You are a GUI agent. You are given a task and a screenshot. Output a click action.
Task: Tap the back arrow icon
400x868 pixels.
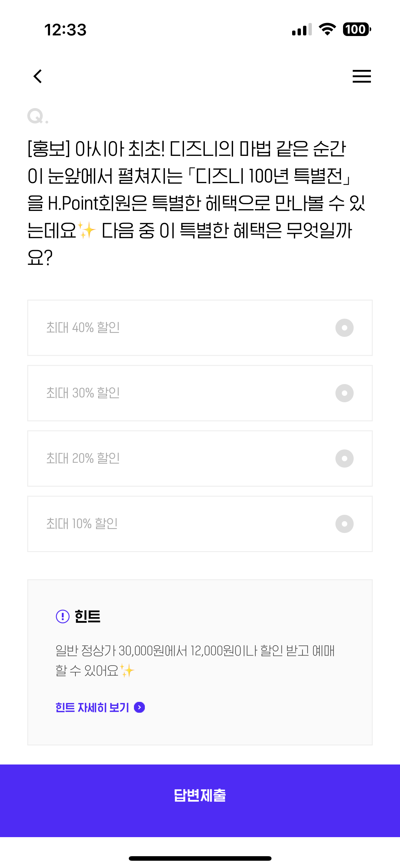38,76
